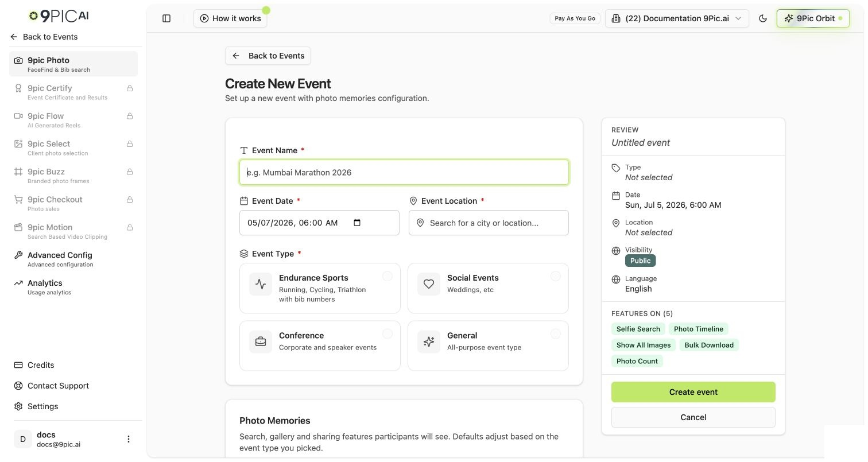The width and height of the screenshot is (868, 462).
Task: Focus the Event Name input field
Action: pos(404,172)
